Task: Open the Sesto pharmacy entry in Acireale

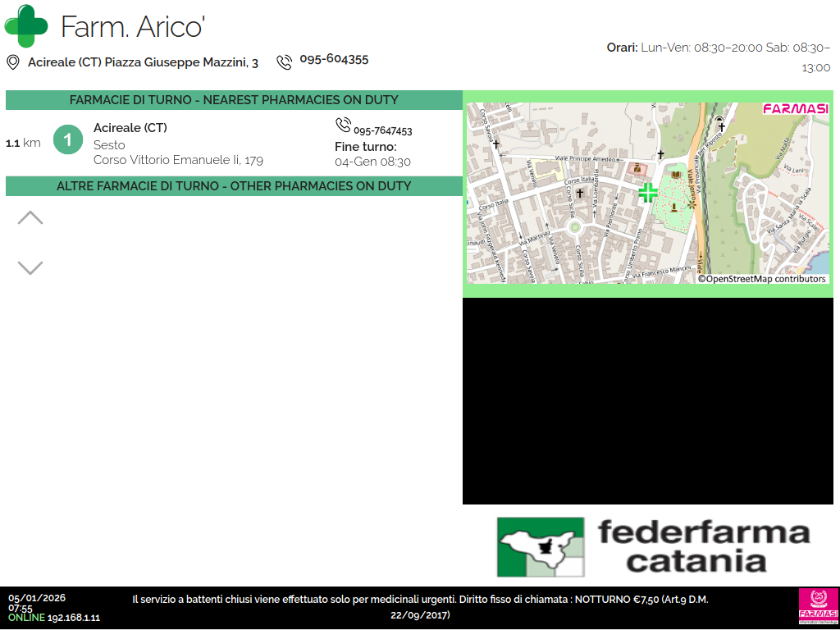Action: [x=178, y=144]
